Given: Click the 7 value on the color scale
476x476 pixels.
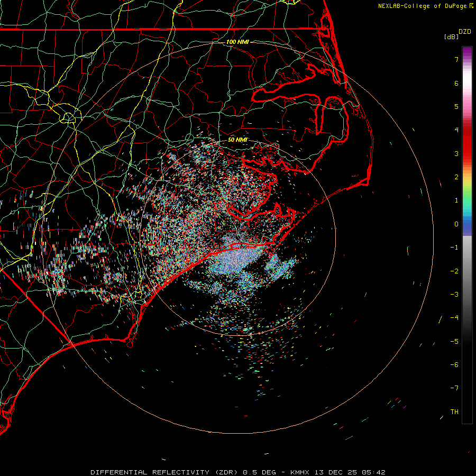Looking at the screenshot, I should pos(456,60).
